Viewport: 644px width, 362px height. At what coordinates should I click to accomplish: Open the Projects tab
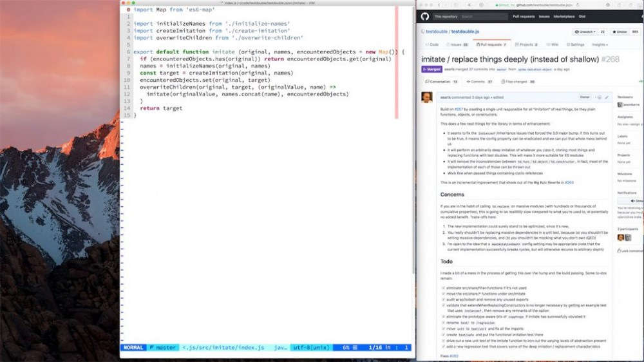(x=526, y=44)
